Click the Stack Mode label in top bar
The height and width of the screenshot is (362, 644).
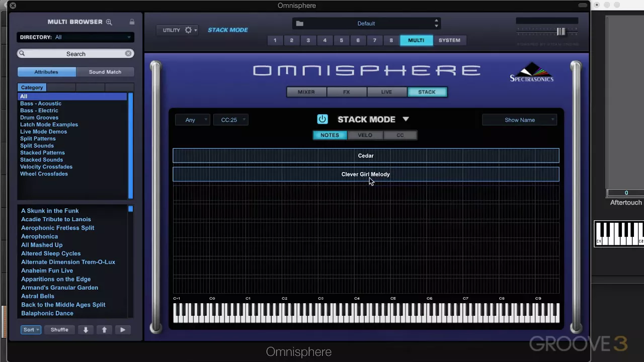[228, 30]
